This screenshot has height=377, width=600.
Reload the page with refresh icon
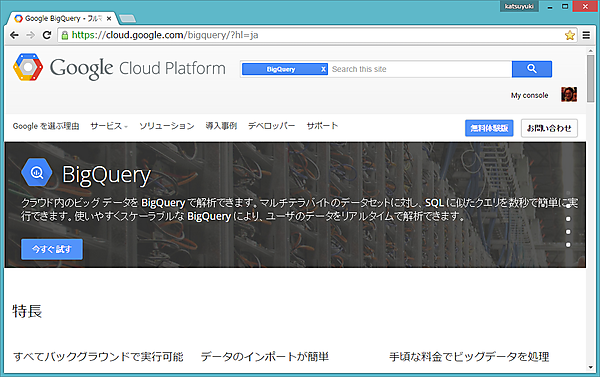(x=47, y=35)
